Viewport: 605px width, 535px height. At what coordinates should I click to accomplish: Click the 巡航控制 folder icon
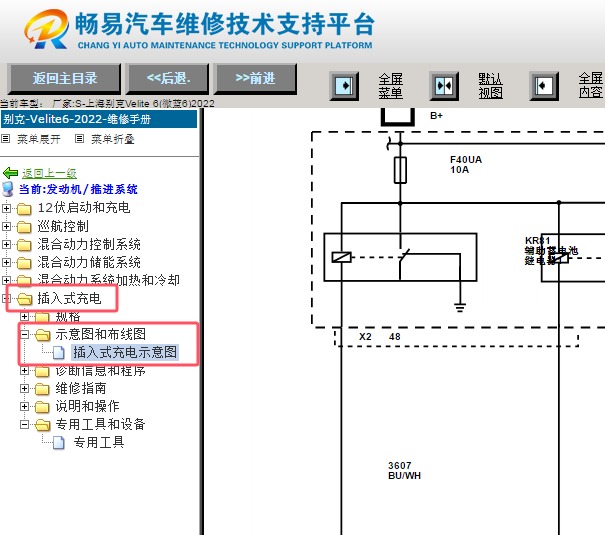[24, 227]
